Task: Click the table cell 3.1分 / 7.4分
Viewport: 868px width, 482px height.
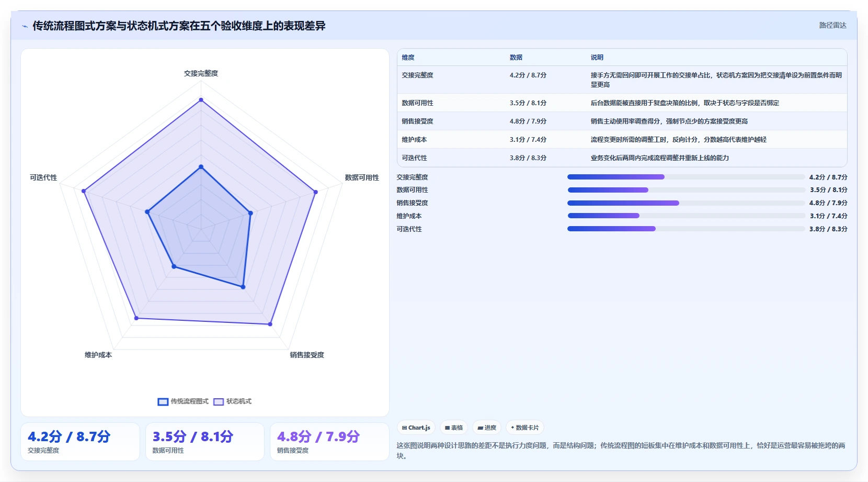Action: tap(528, 140)
